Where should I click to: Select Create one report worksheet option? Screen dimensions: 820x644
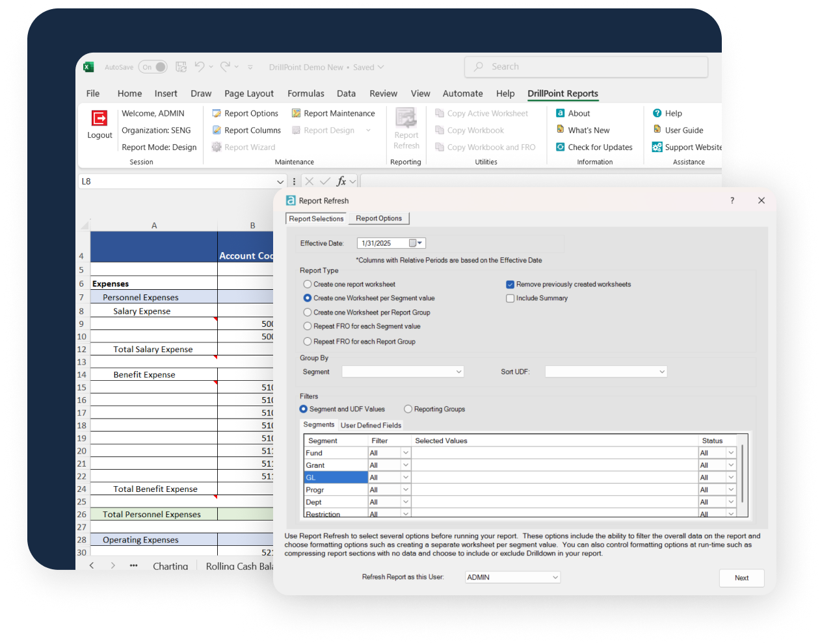pos(308,284)
